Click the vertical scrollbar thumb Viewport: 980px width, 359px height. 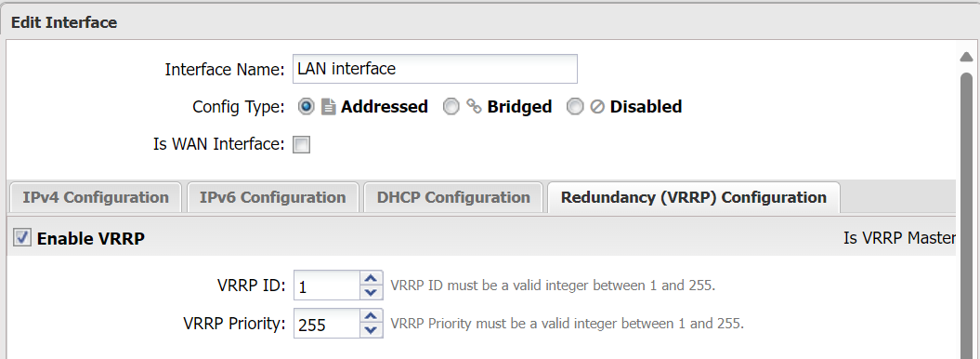pos(966,213)
